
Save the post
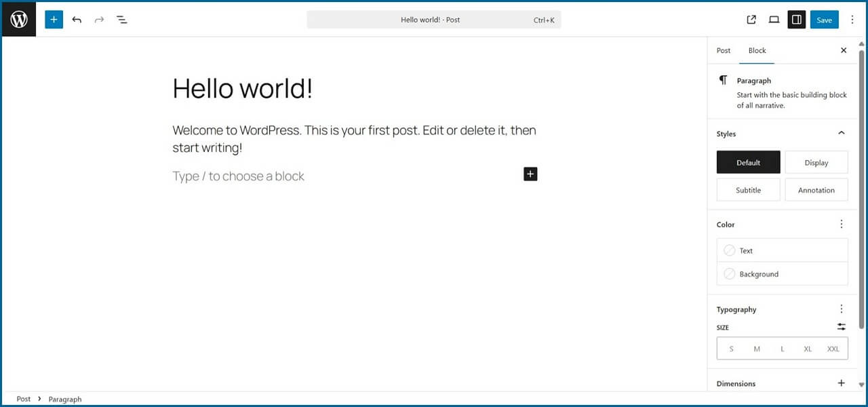click(824, 20)
